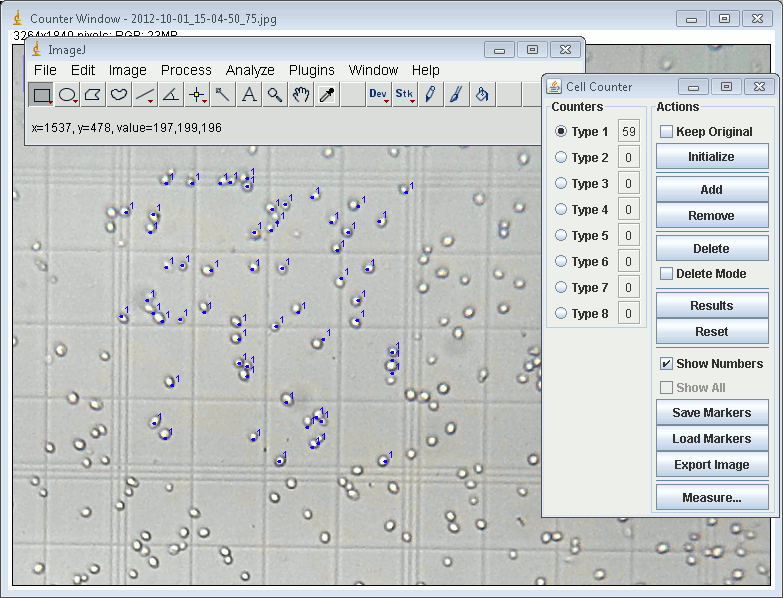This screenshot has height=598, width=783.
Task: Enable the Keep Original checkbox
Action: [x=667, y=131]
